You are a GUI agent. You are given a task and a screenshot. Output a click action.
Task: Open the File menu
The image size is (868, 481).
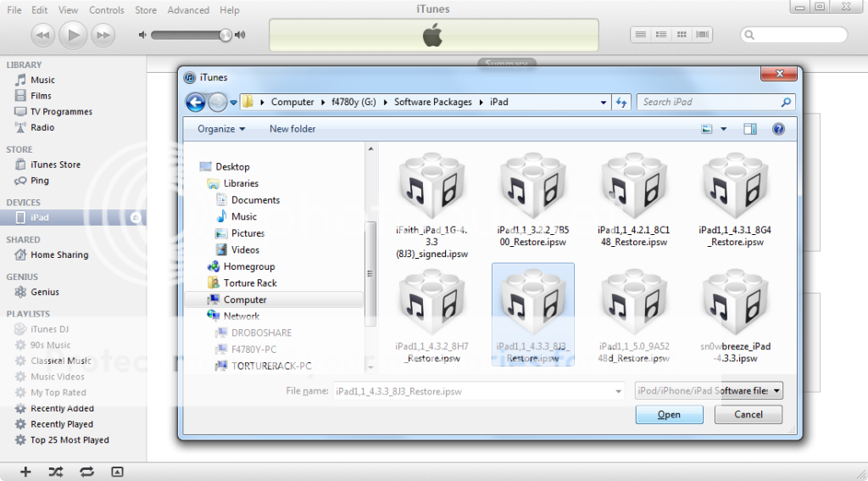[x=14, y=10]
